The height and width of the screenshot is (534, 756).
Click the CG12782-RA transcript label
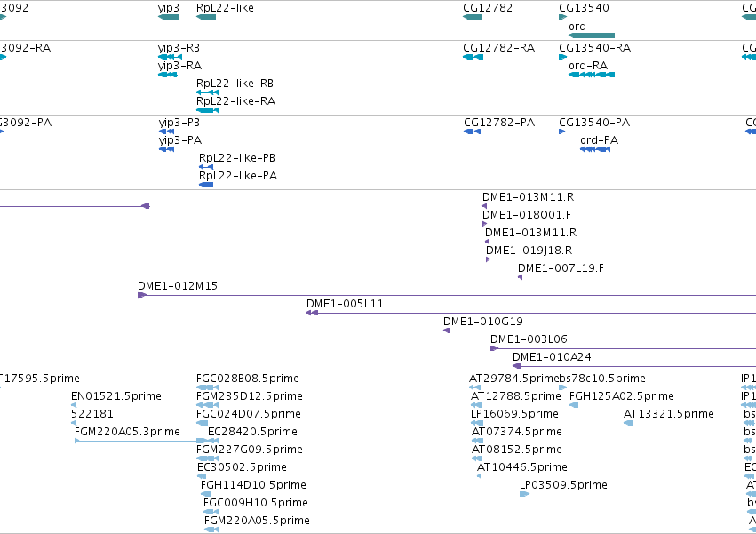(x=498, y=48)
